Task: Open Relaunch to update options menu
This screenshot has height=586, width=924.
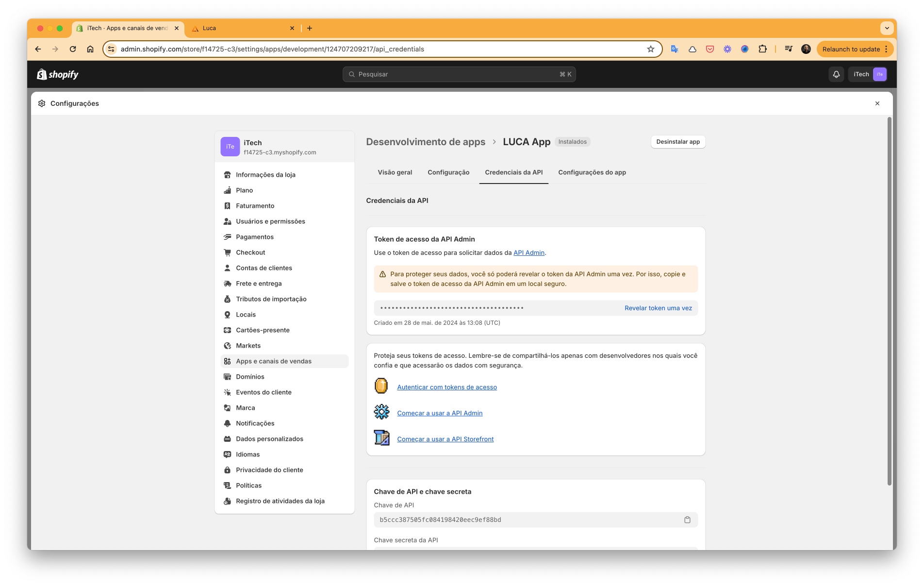Action: [x=886, y=49]
